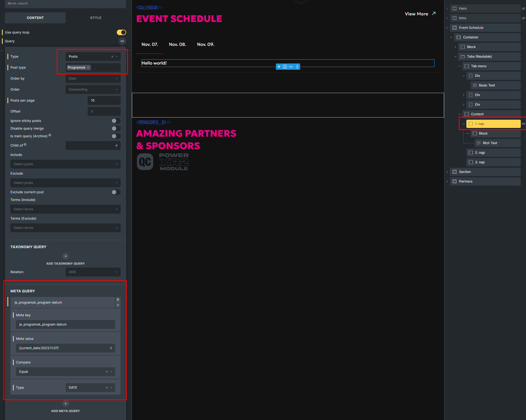Disable the Use query loop toggle
Image resolution: width=526 pixels, height=420 pixels.
121,32
